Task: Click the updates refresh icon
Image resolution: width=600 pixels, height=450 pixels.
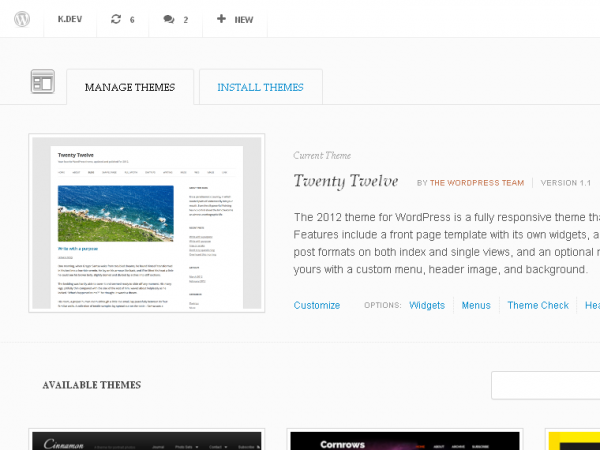Action: (x=116, y=19)
